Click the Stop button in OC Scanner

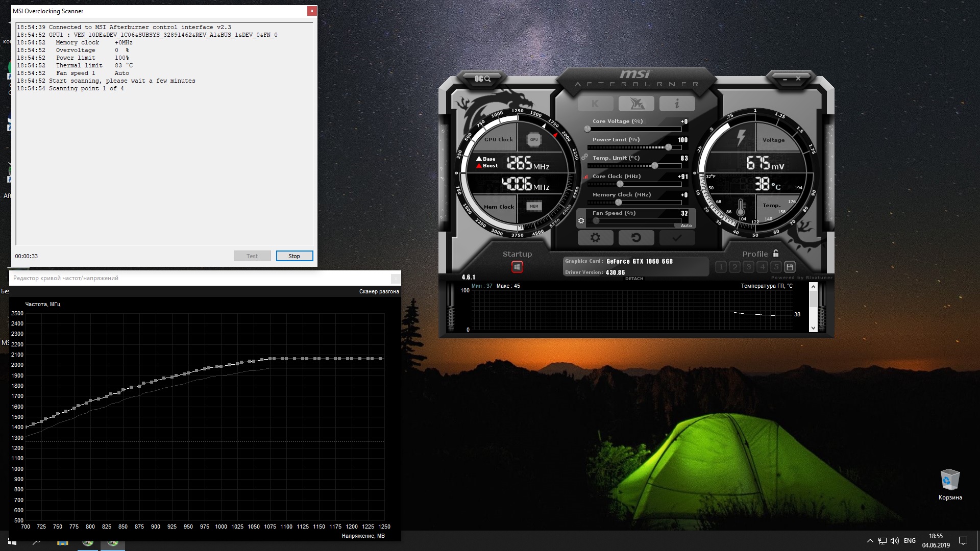(x=294, y=256)
